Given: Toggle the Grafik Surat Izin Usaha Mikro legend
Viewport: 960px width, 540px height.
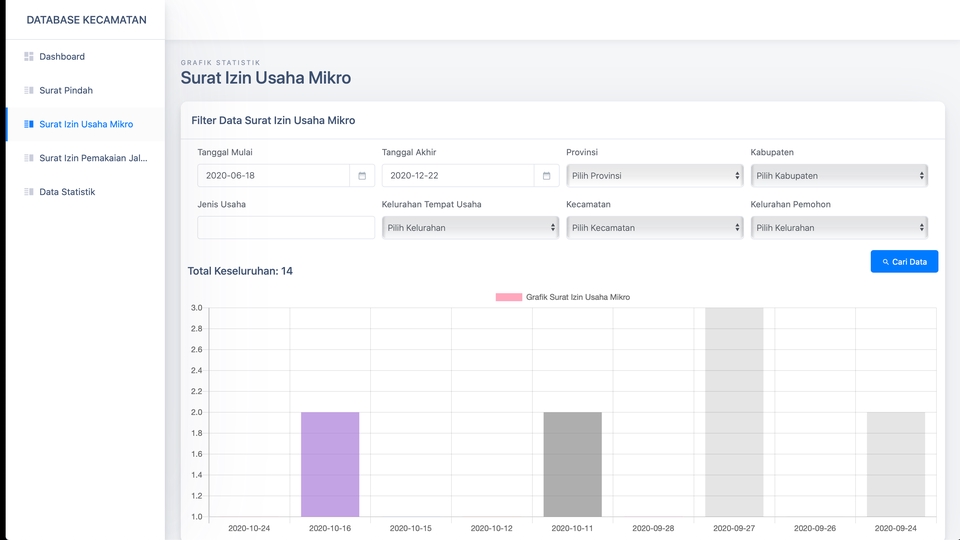Looking at the screenshot, I should [563, 297].
